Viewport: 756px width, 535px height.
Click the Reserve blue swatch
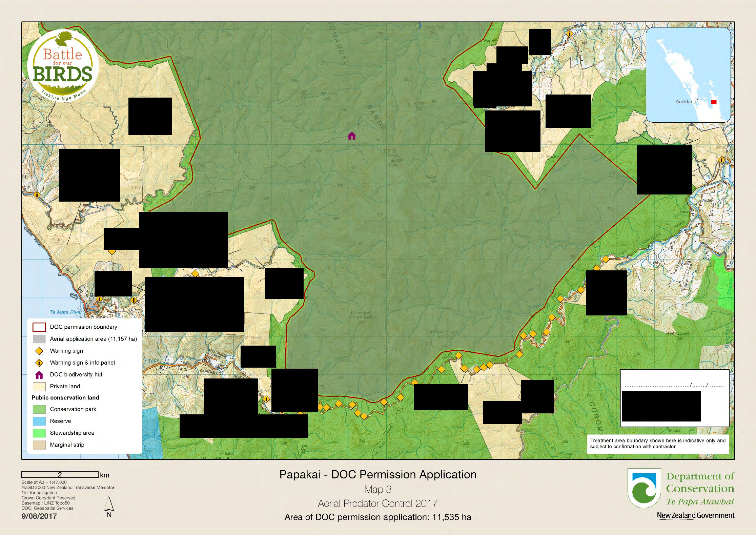pyautogui.click(x=39, y=421)
